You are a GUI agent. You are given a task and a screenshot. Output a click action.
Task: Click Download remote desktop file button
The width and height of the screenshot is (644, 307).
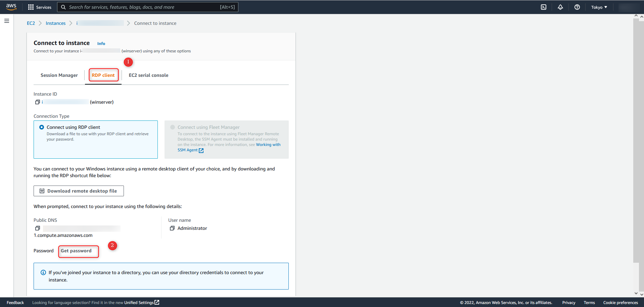79,191
